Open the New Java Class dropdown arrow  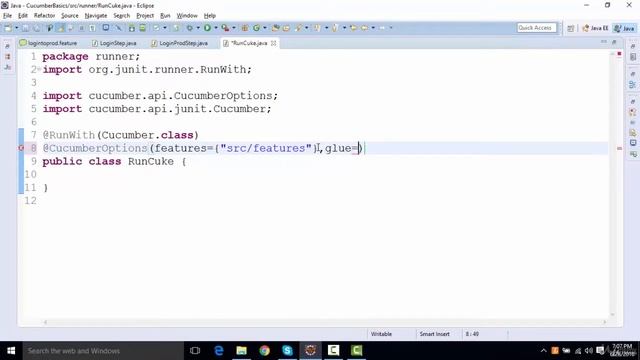[265, 28]
